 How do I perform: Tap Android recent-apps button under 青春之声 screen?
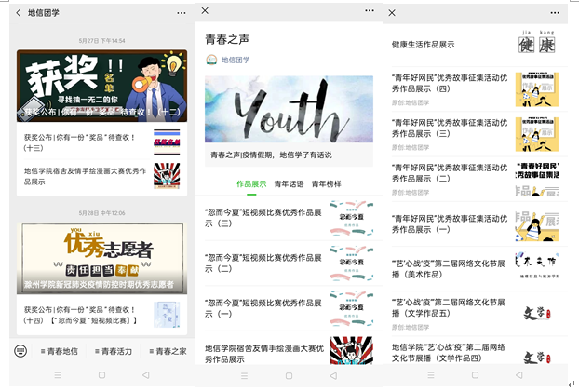point(245,376)
